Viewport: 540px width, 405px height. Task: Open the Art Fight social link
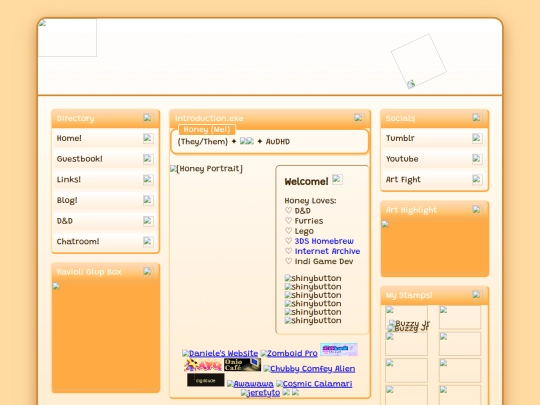point(434,179)
